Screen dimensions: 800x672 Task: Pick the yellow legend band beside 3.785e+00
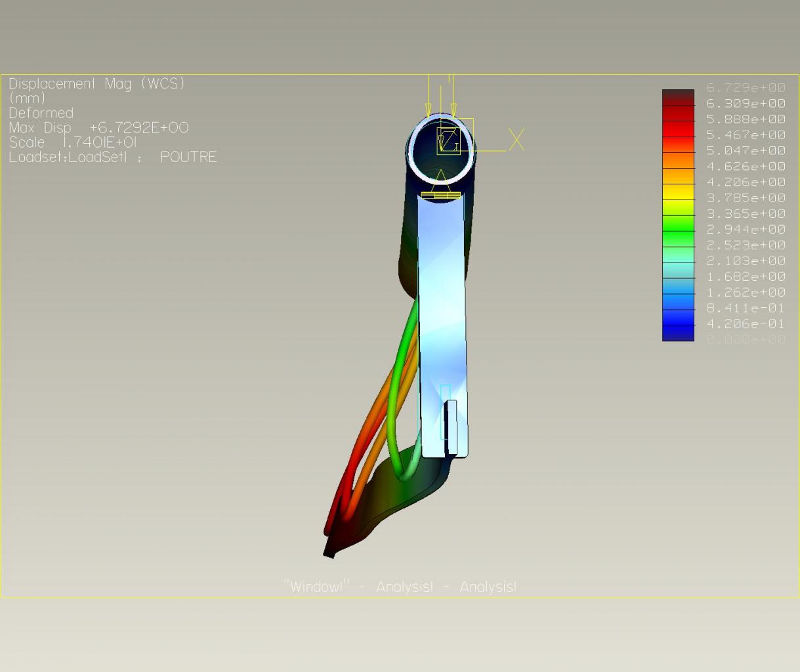[678, 192]
